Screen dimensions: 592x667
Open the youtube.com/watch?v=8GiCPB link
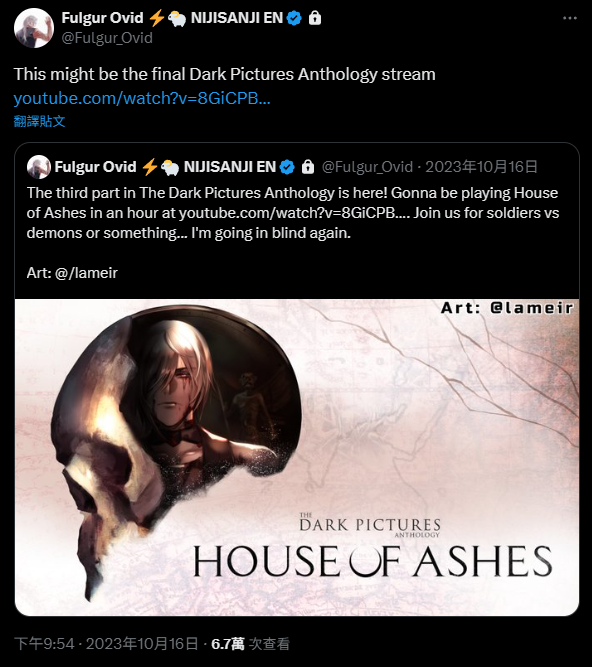[x=142, y=98]
